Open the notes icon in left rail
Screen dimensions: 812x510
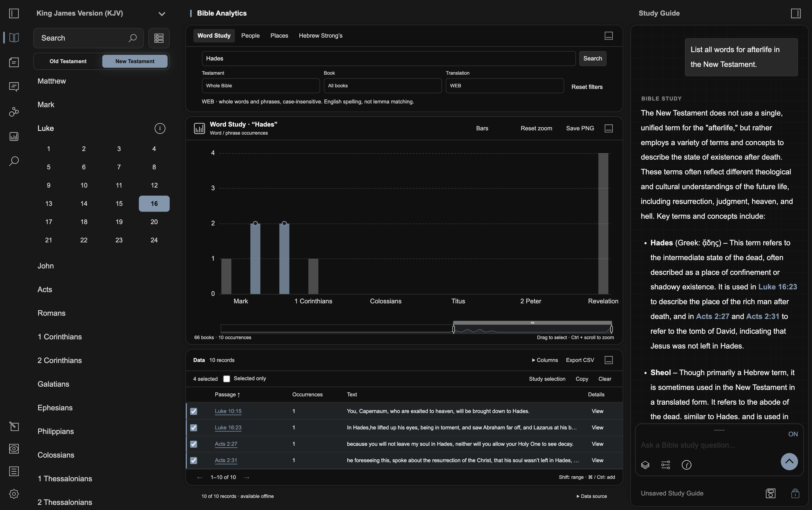coord(14,62)
